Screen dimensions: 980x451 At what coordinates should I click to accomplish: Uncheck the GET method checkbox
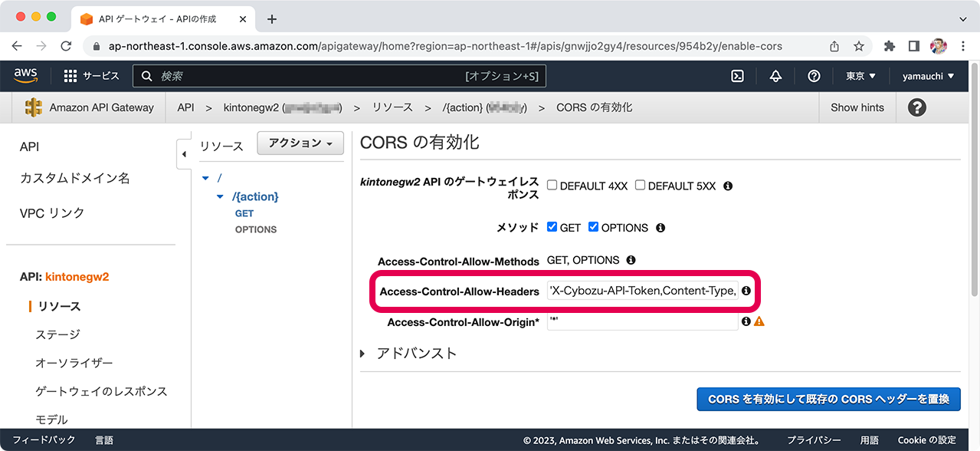click(552, 228)
